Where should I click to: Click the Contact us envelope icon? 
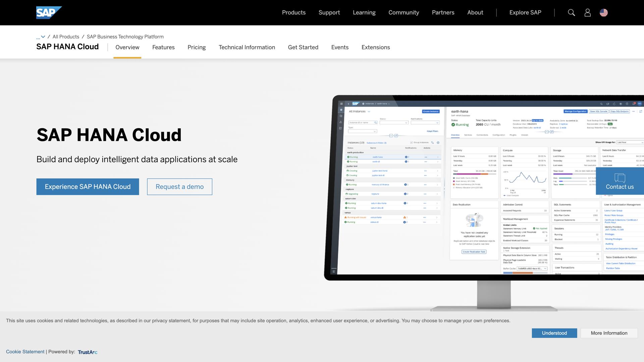(x=619, y=178)
